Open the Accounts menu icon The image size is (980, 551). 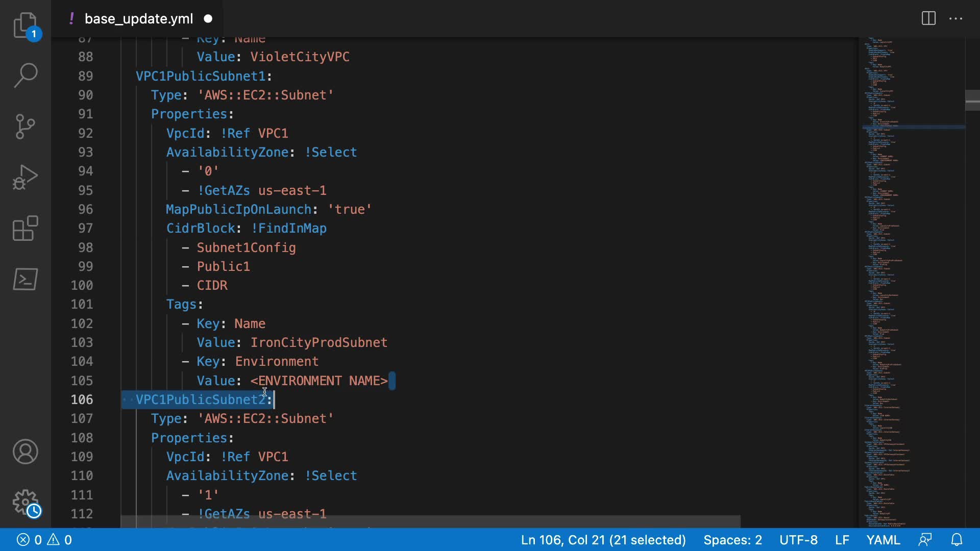point(25,452)
